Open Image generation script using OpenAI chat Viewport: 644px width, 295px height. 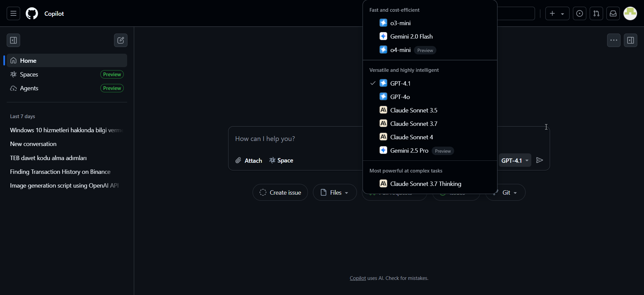[x=67, y=185]
